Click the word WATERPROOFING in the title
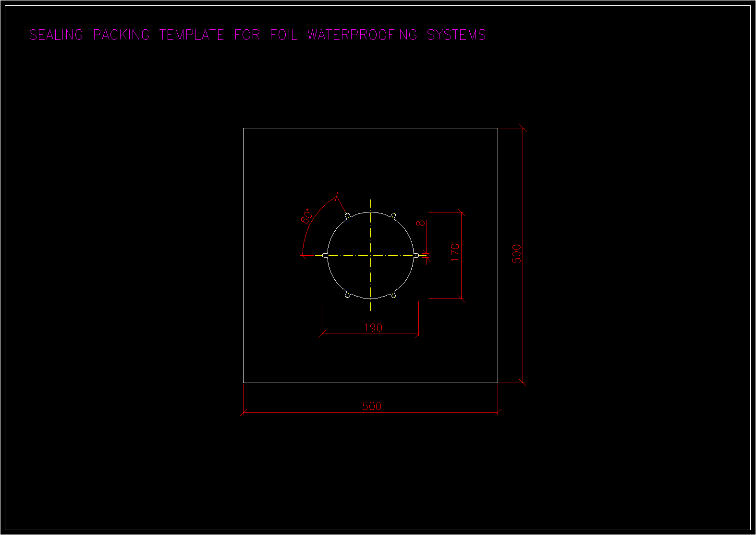Image resolution: width=756 pixels, height=535 pixels. [362, 35]
